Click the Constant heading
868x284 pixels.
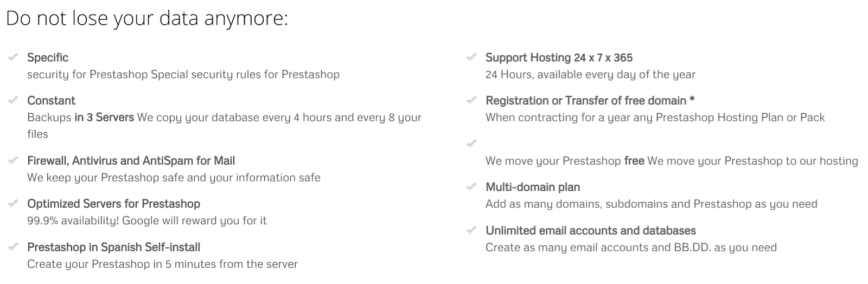pos(51,101)
